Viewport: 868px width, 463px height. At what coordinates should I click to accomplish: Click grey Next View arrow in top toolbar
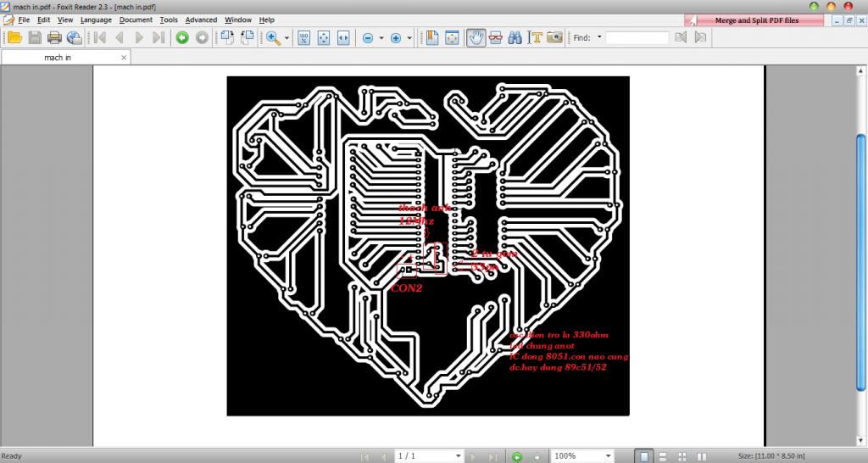pos(202,37)
